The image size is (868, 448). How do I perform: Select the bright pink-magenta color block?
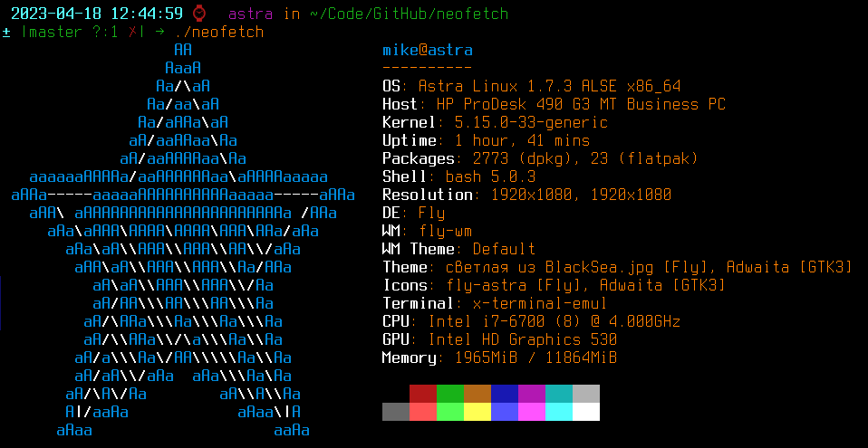click(532, 412)
